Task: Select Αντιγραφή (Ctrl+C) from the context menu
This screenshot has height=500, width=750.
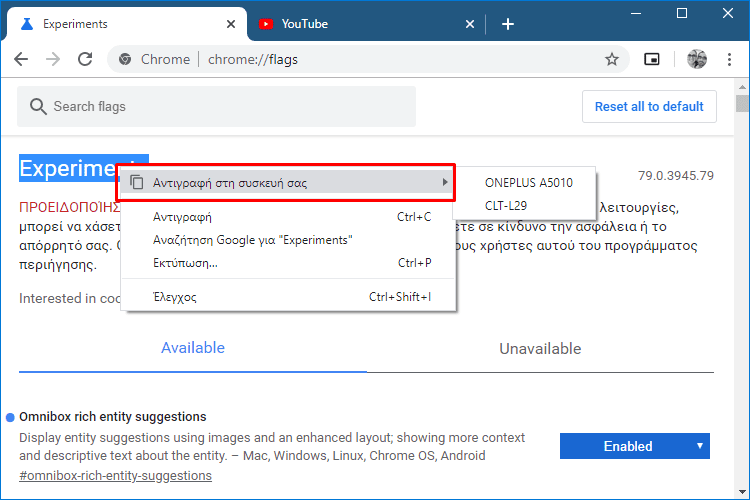Action: tap(287, 217)
